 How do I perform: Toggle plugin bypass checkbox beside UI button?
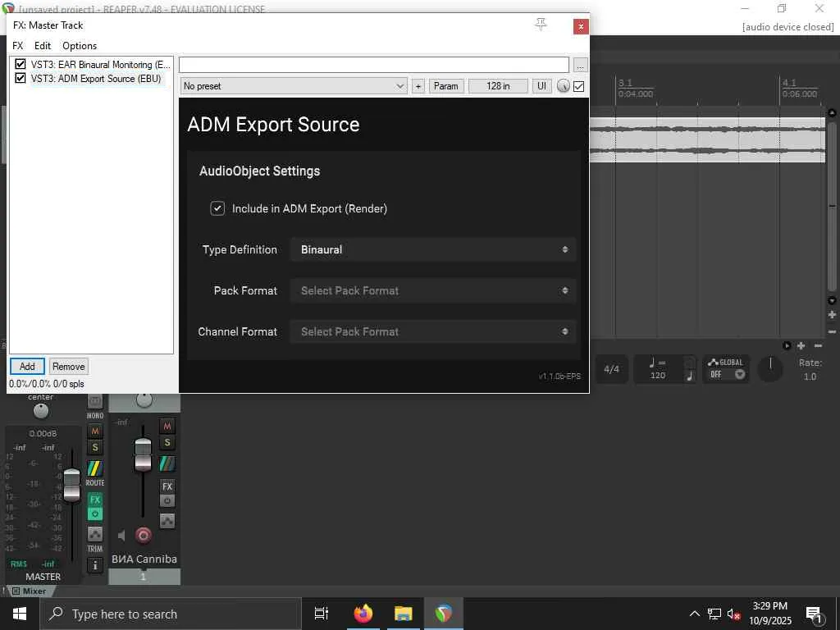click(579, 86)
